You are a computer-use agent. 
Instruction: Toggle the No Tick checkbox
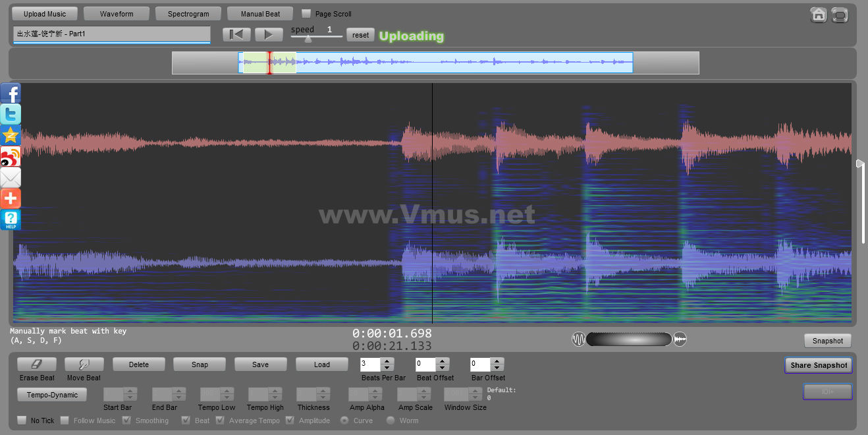coord(22,420)
